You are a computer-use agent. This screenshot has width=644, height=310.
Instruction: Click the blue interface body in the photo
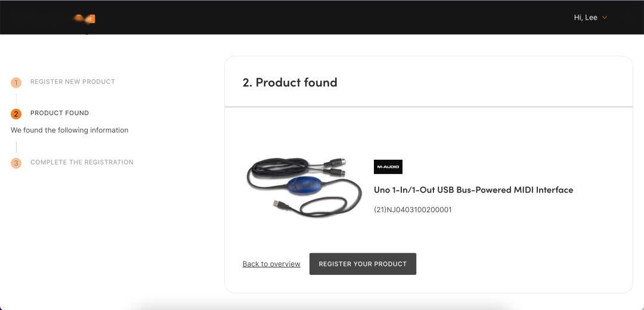304,185
